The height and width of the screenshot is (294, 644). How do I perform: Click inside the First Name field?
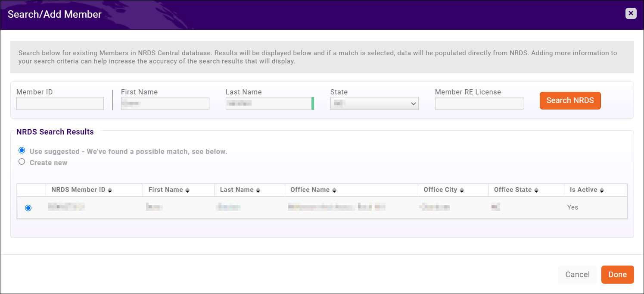click(165, 103)
